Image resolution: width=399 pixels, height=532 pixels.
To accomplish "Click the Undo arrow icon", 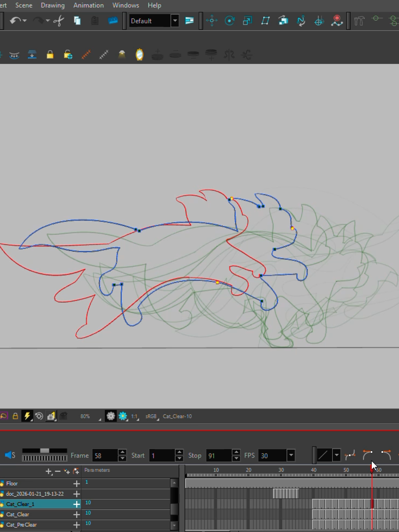I will point(15,21).
